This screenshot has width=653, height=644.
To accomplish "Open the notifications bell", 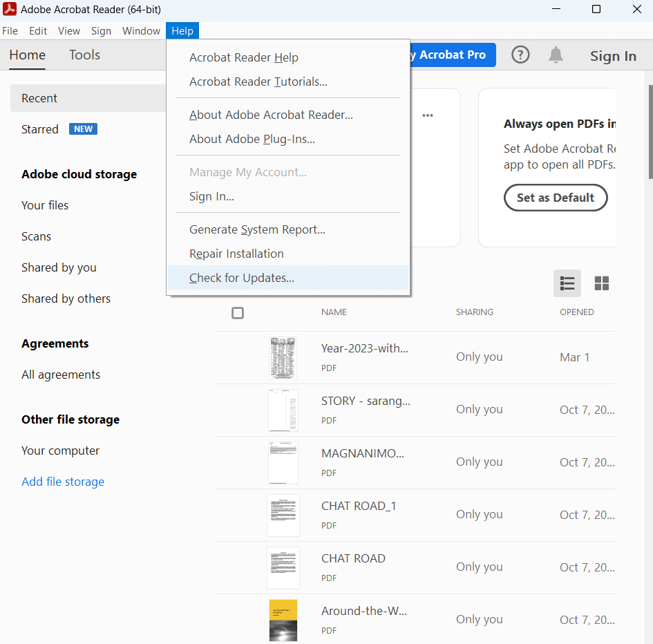I will pos(556,55).
